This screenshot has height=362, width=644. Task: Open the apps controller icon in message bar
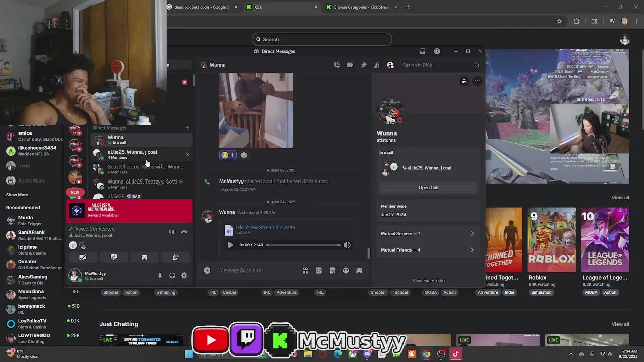[359, 270]
